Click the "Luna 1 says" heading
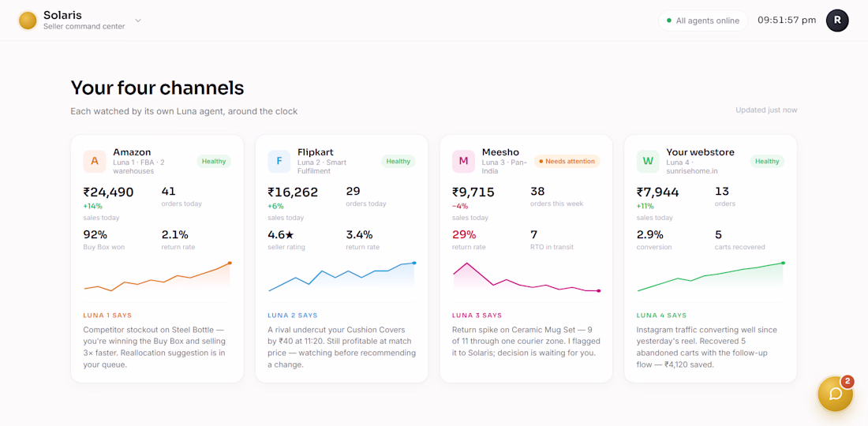This screenshot has width=868, height=426. point(107,316)
